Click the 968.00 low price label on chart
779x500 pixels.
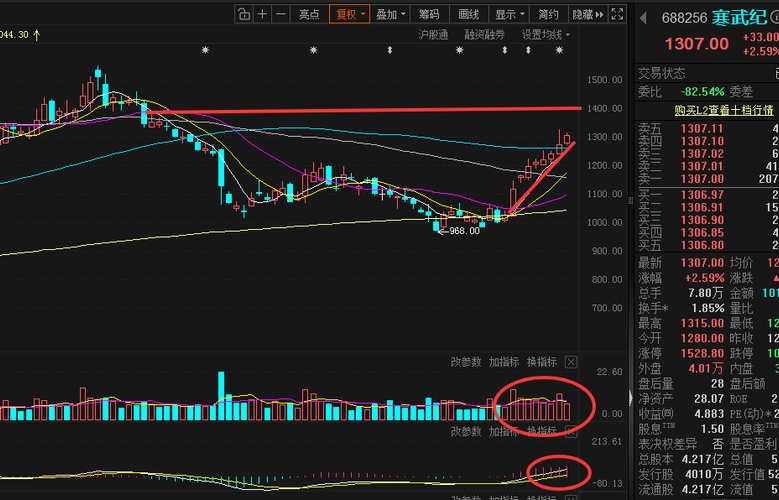(x=464, y=231)
